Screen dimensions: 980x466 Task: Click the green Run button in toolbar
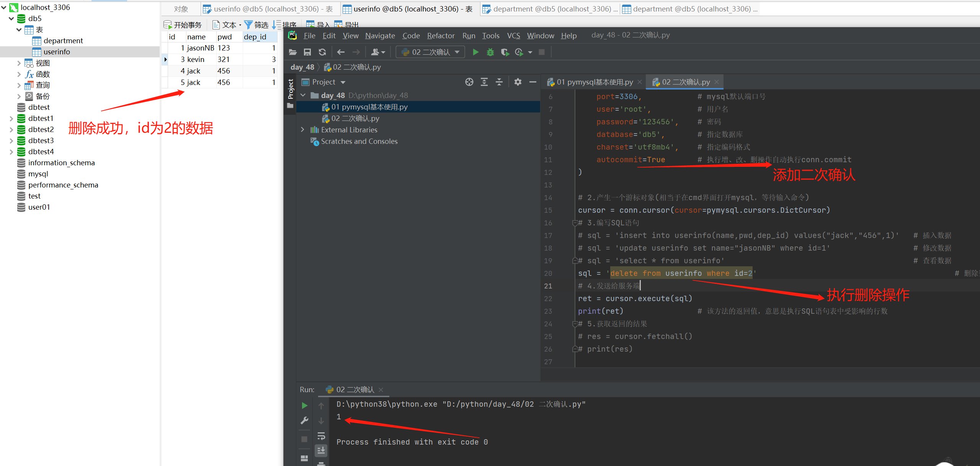click(475, 52)
